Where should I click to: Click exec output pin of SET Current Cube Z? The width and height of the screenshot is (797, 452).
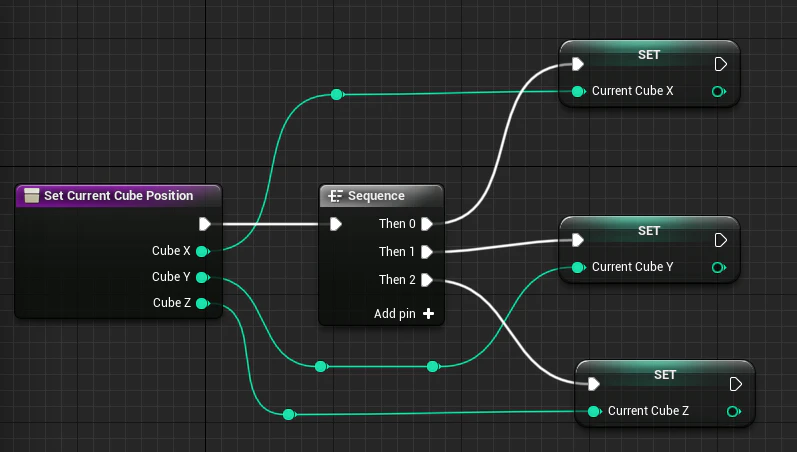coord(735,384)
